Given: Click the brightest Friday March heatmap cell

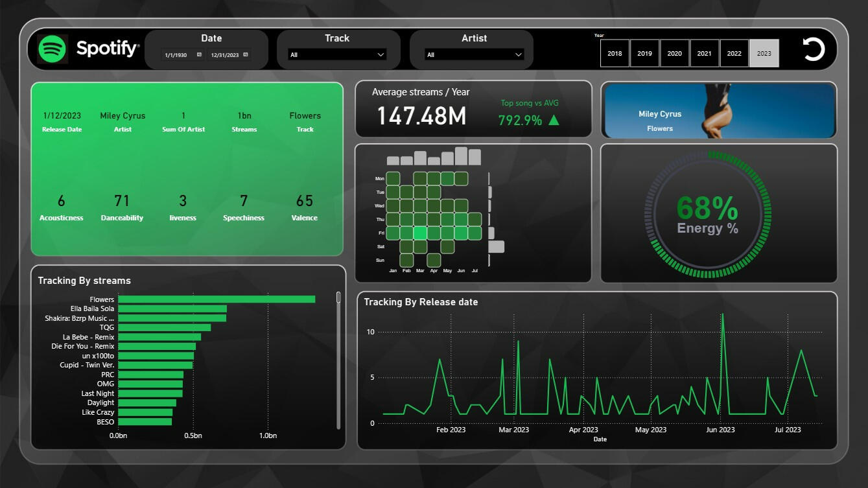Looking at the screenshot, I should click(420, 233).
